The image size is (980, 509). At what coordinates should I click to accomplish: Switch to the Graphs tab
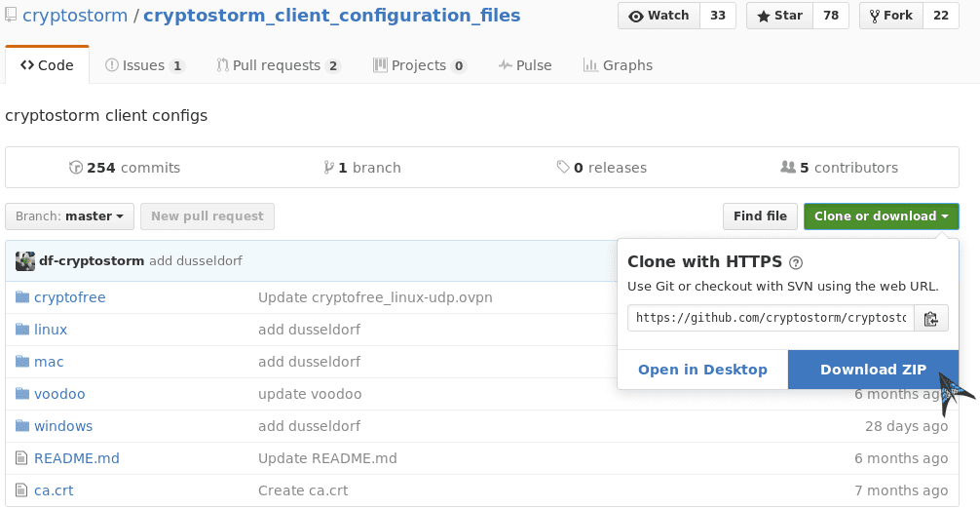click(x=619, y=65)
